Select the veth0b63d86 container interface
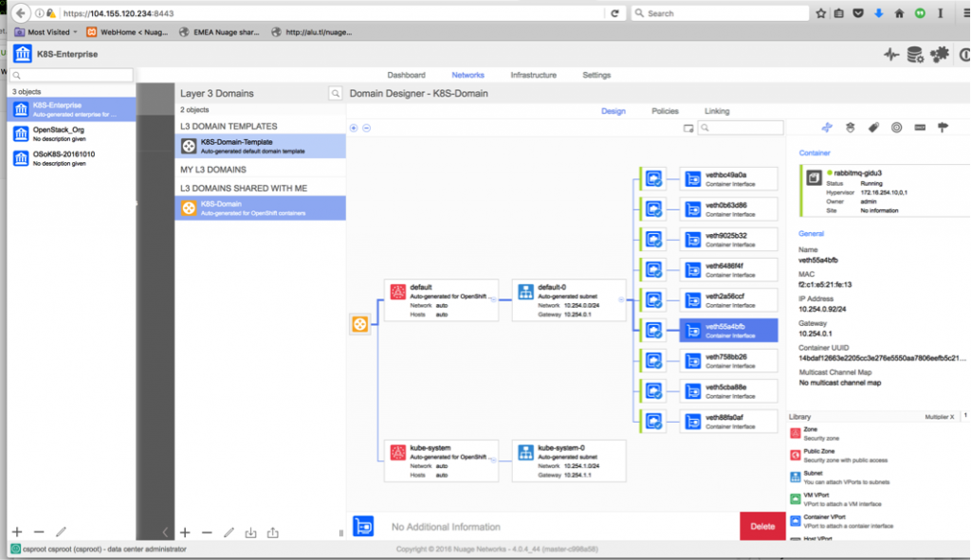Image resolution: width=971 pixels, height=560 pixels. 729,209
